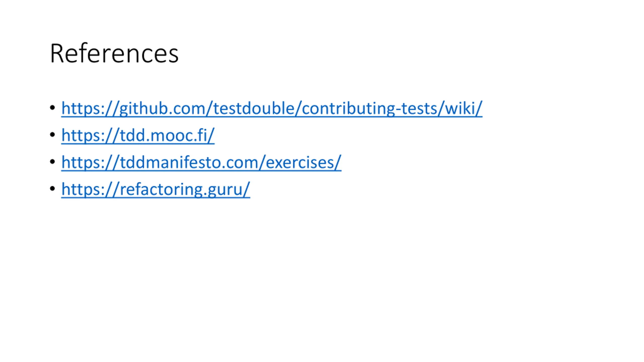
Task: Visit the refactoring.guru link
Action: point(156,189)
